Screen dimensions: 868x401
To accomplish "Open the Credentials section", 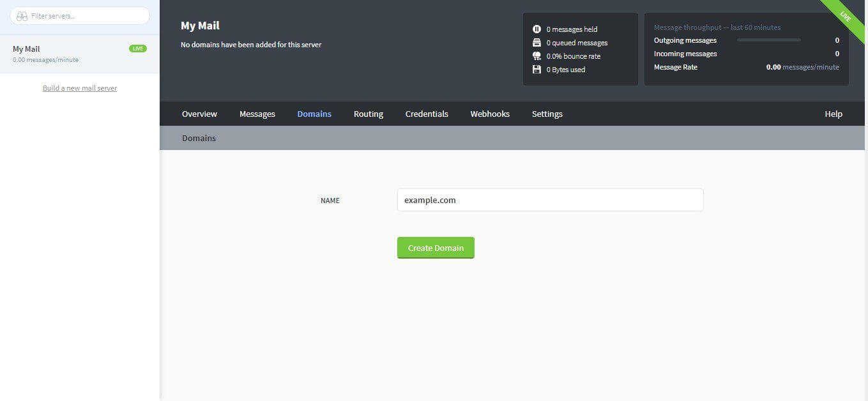I will (x=426, y=114).
